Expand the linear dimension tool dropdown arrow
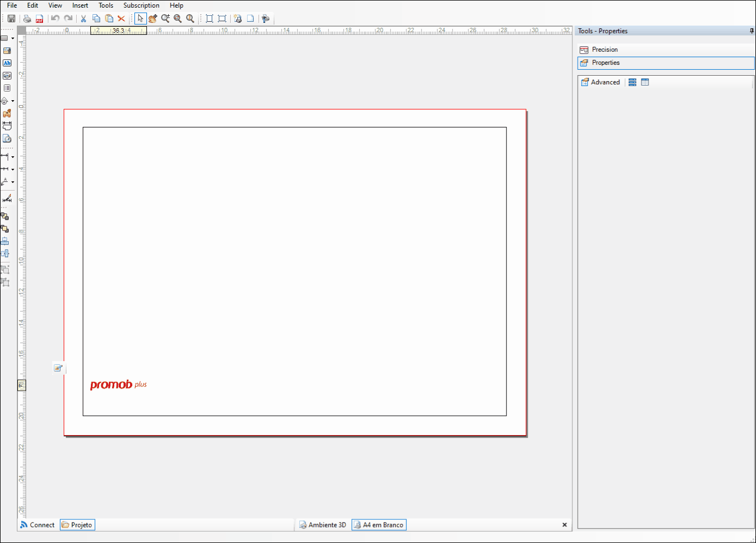This screenshot has height=543, width=756. coord(13,157)
